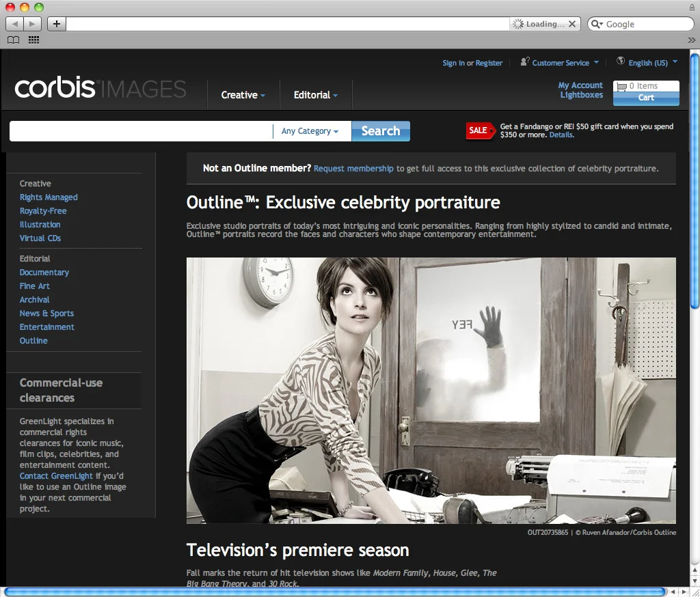700x597 pixels.
Task: Click the Television's premiere season heading
Action: [298, 550]
